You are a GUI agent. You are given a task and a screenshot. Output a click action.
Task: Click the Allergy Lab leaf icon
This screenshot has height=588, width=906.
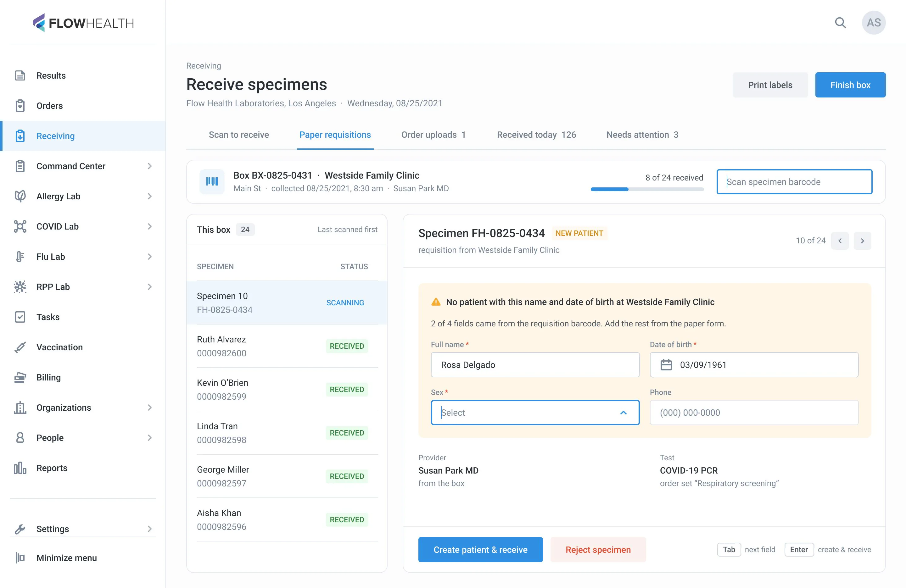20,196
